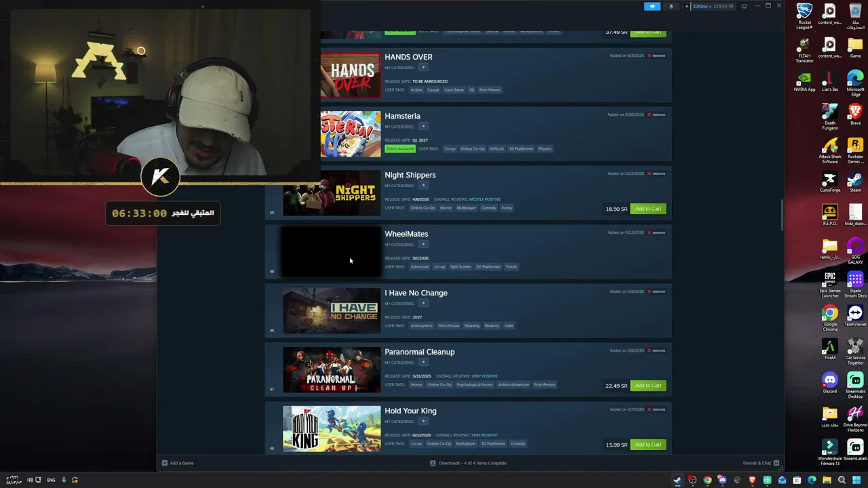Click the Hold Your King cover image
The height and width of the screenshot is (488, 868).
[332, 429]
